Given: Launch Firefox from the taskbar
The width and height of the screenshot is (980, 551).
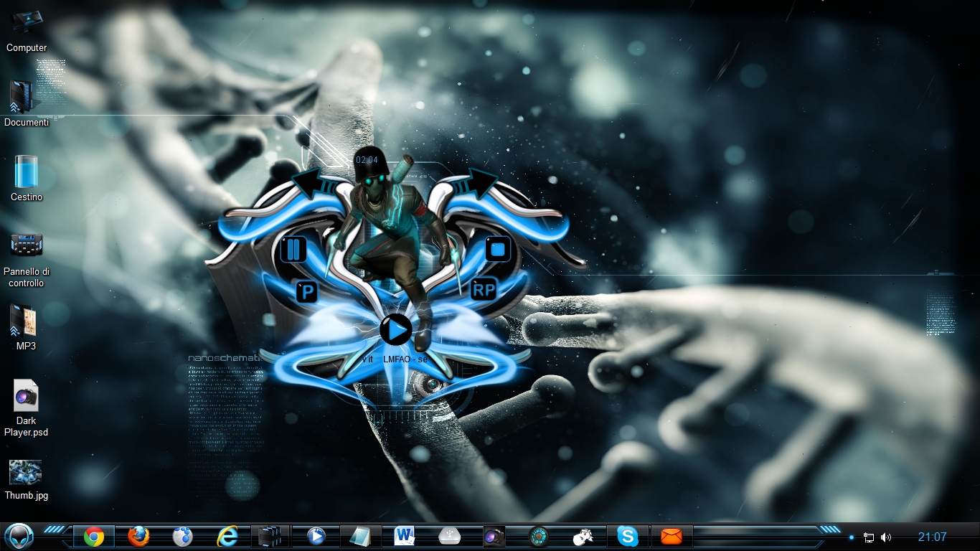Looking at the screenshot, I should [x=138, y=537].
